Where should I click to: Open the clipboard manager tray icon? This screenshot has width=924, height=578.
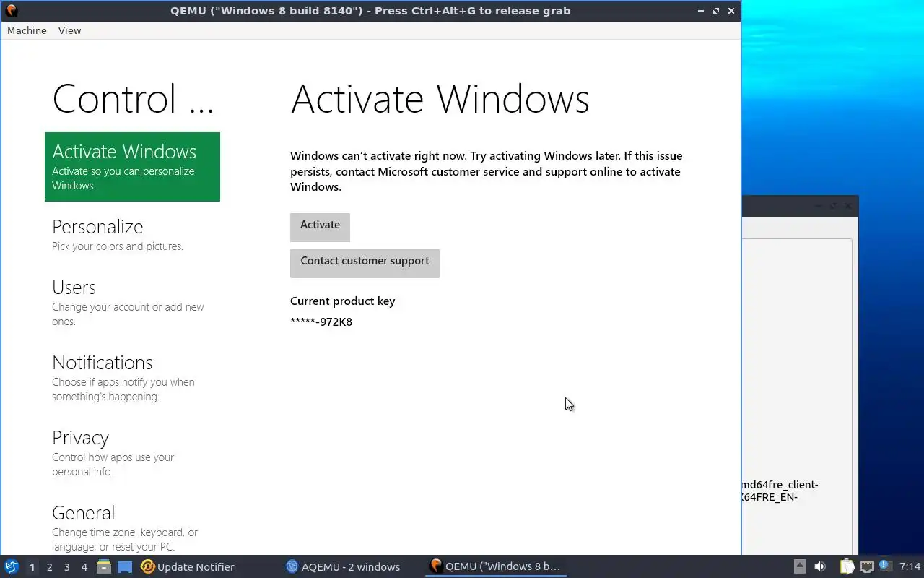point(847,566)
